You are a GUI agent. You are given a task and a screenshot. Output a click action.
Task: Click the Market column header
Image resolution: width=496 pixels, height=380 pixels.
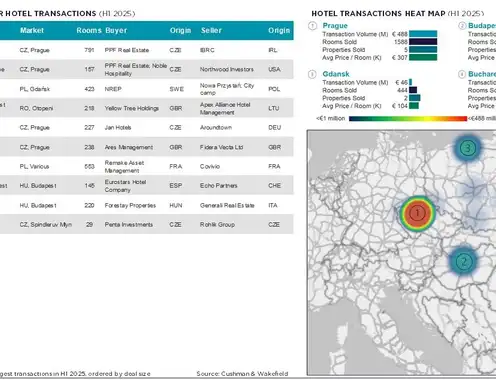click(x=32, y=30)
